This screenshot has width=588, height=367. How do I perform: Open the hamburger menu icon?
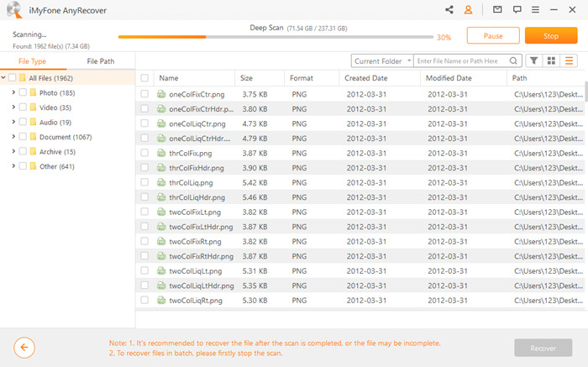[x=536, y=10]
